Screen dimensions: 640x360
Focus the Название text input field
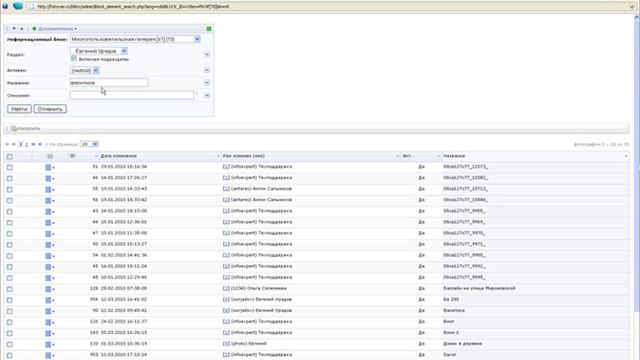(x=109, y=83)
